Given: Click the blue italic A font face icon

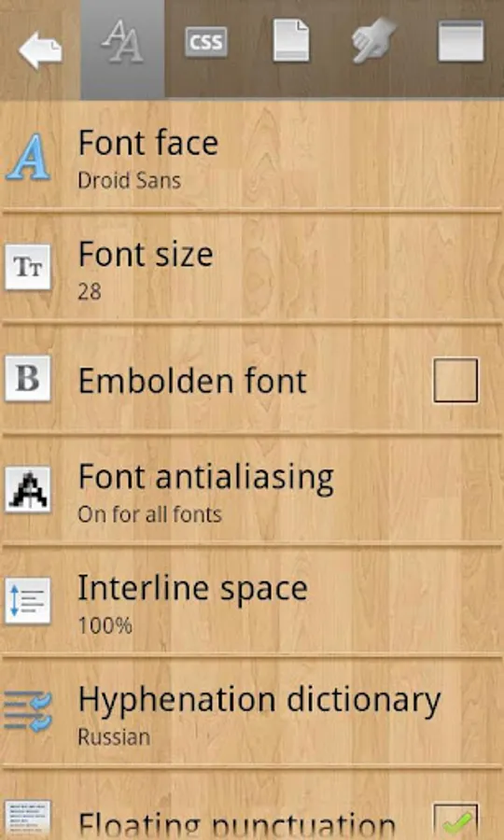Looking at the screenshot, I should tap(28, 157).
